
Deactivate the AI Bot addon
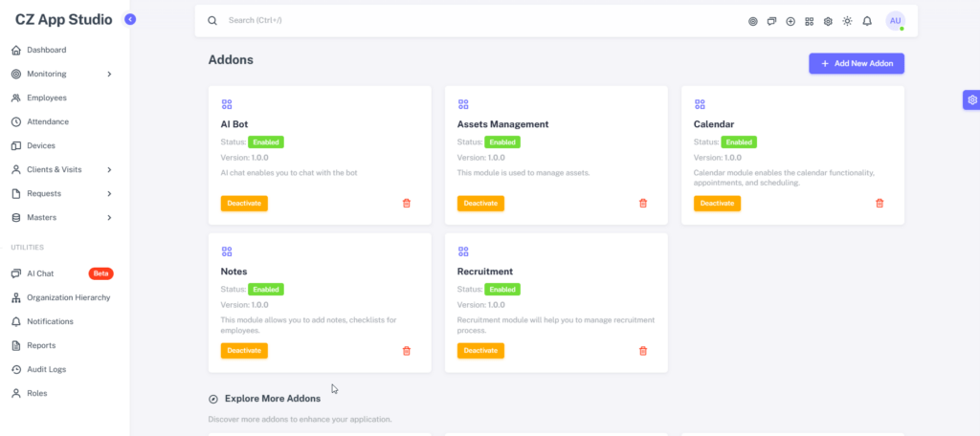(244, 204)
